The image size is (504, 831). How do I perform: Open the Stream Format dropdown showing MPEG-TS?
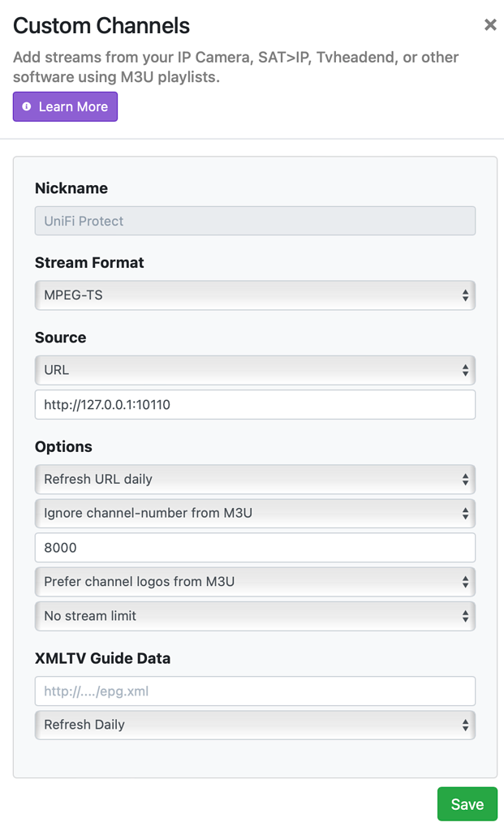[x=243, y=295]
